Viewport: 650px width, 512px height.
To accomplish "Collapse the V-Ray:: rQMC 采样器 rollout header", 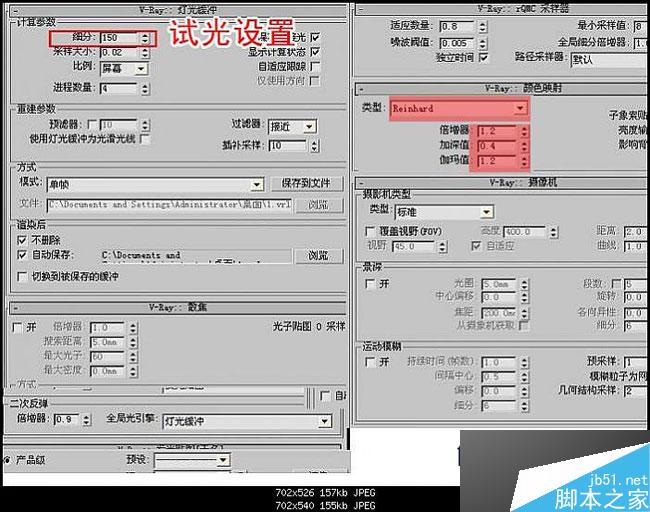I will tap(502, 9).
